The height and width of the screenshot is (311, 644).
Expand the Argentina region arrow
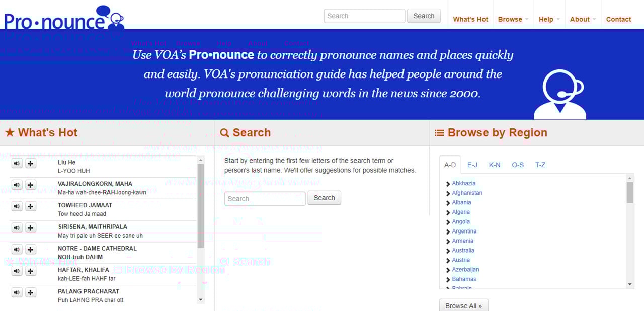pos(448,231)
